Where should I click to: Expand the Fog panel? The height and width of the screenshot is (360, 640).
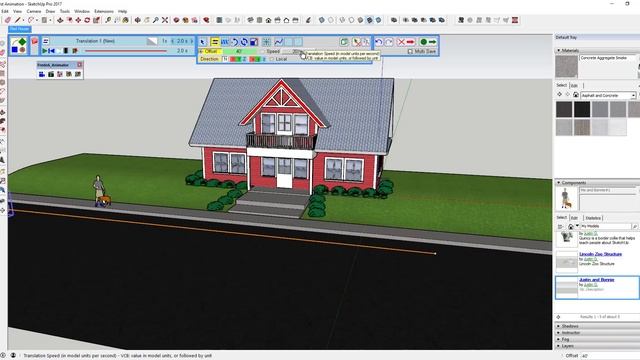click(x=559, y=339)
